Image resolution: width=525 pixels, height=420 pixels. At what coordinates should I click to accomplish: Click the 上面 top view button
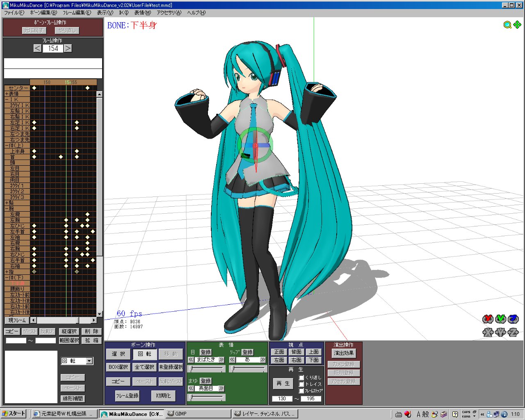coord(314,352)
